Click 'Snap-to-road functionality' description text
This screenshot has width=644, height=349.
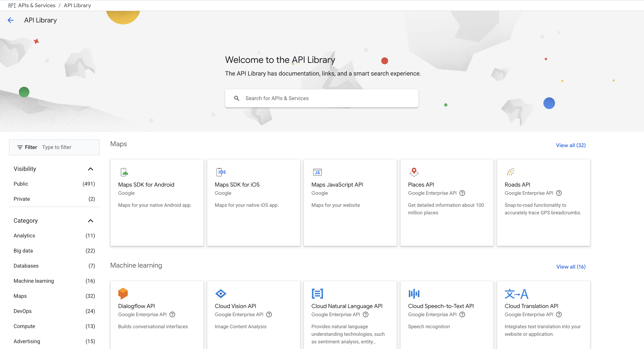pos(543,209)
